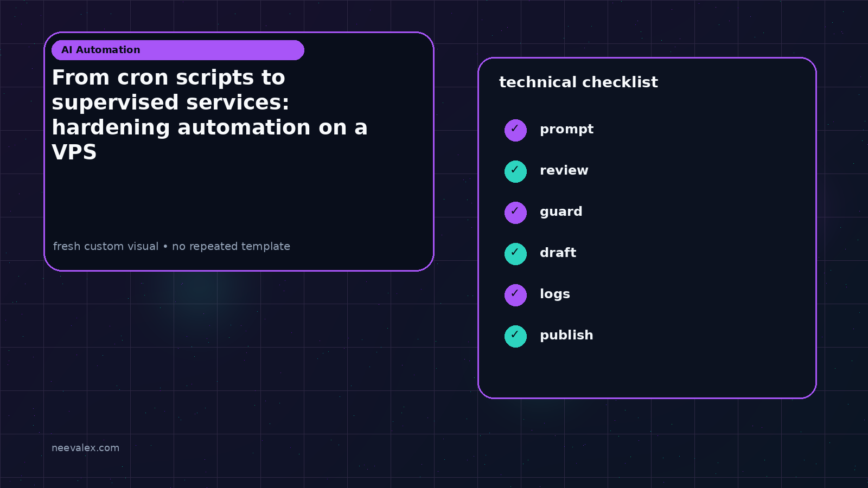Select the 'review' checklist label

point(564,170)
